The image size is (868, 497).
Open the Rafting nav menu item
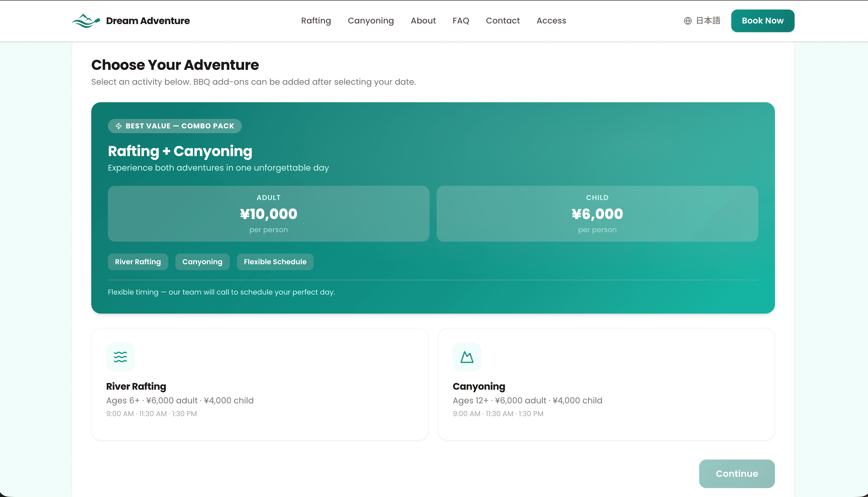[x=316, y=21]
